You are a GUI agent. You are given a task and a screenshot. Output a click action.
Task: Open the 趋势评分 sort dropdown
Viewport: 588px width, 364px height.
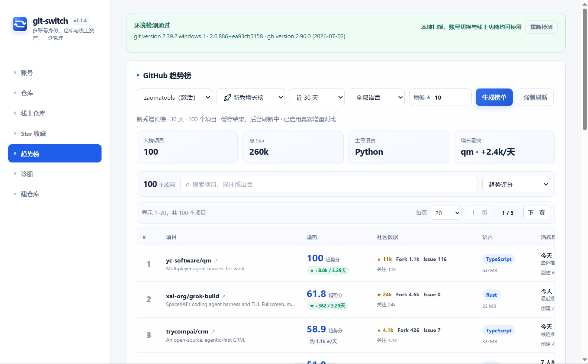click(516, 184)
